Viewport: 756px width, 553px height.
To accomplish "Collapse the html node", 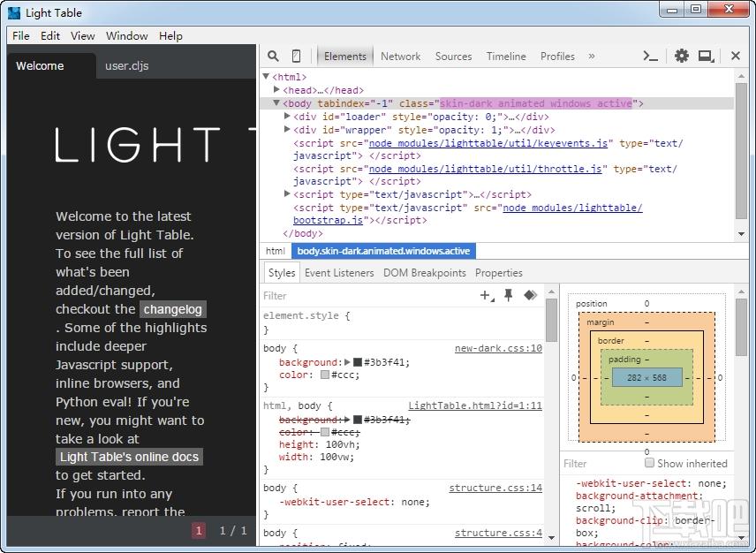I will 266,76.
